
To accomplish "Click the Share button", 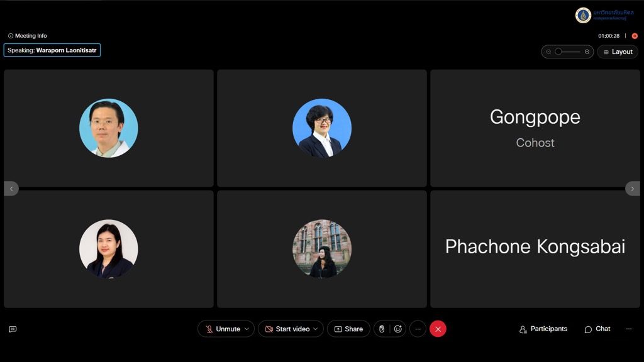I will point(348,329).
